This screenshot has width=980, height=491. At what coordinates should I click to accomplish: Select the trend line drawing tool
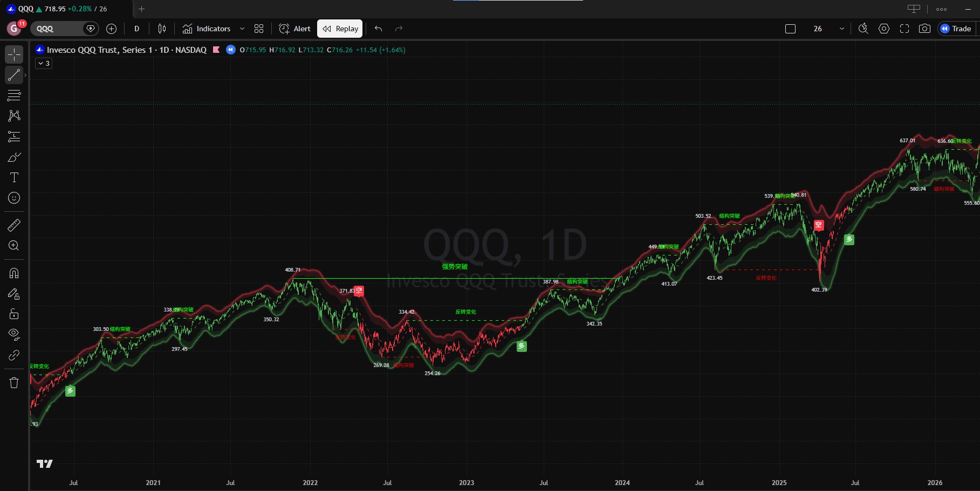(x=14, y=75)
